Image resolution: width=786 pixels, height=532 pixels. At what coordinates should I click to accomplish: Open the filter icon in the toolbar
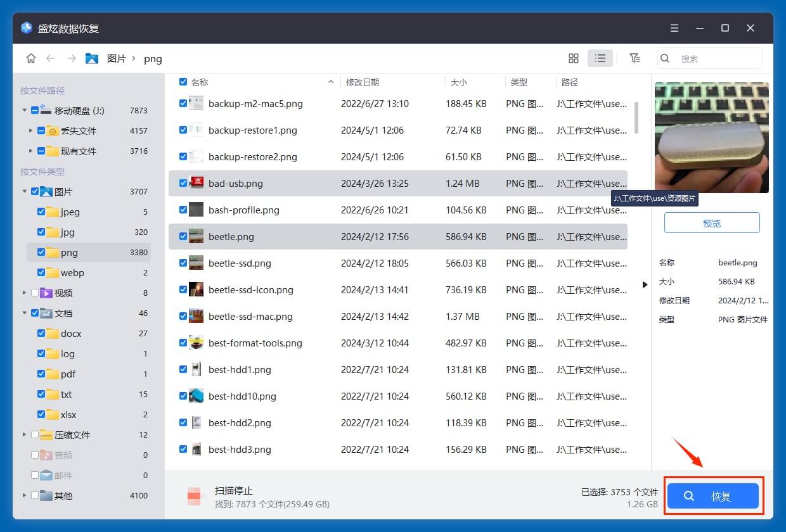(635, 58)
